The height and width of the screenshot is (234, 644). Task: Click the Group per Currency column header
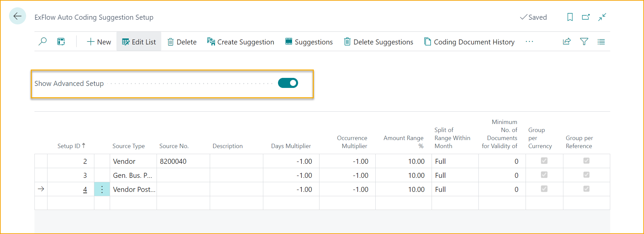click(x=540, y=138)
